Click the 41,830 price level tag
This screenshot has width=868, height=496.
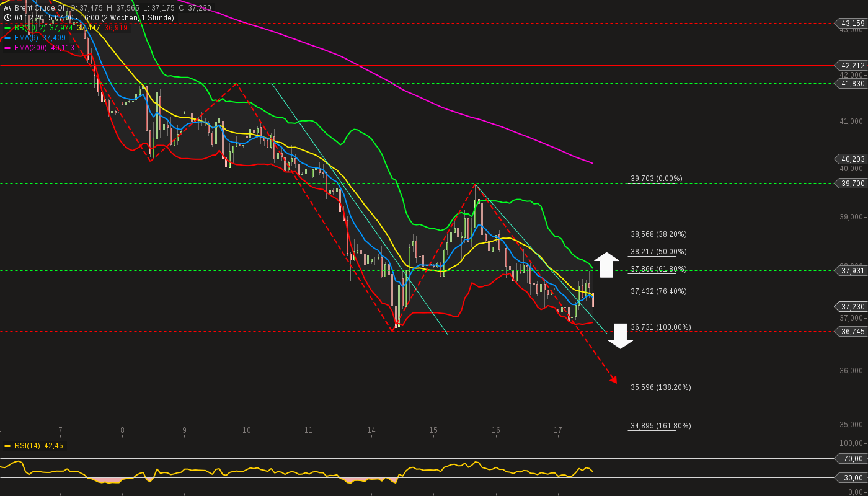(852, 84)
